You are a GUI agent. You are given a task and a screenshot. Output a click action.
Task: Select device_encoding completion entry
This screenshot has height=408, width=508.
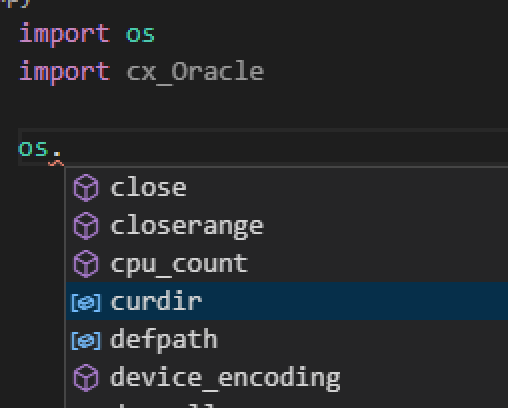pos(287,378)
